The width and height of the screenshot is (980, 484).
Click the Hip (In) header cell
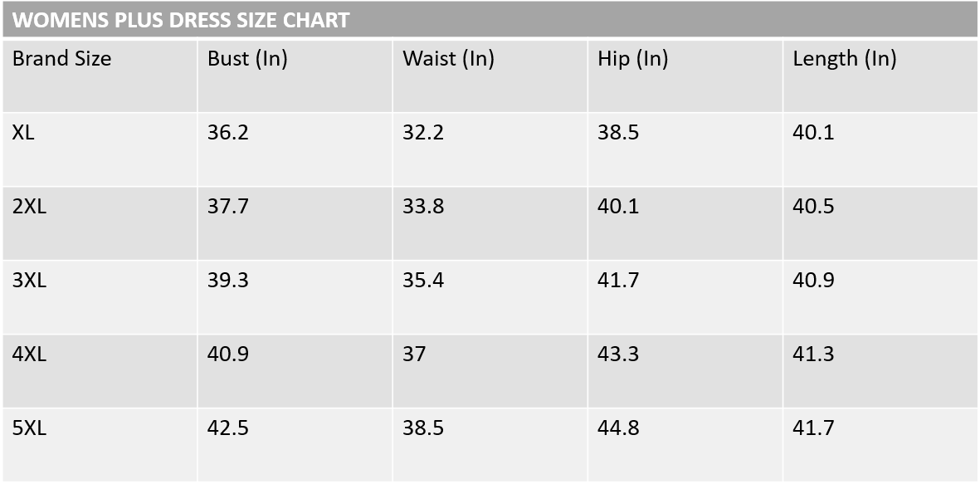tap(632, 59)
